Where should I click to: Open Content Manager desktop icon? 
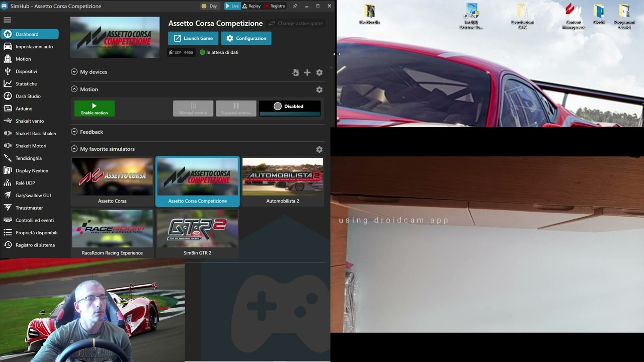573,17
